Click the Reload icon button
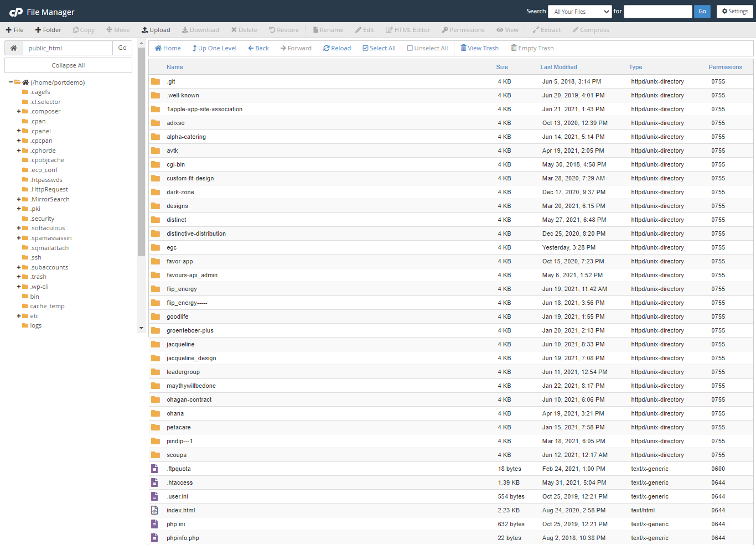Screen dimensions: 756x545 tap(327, 48)
